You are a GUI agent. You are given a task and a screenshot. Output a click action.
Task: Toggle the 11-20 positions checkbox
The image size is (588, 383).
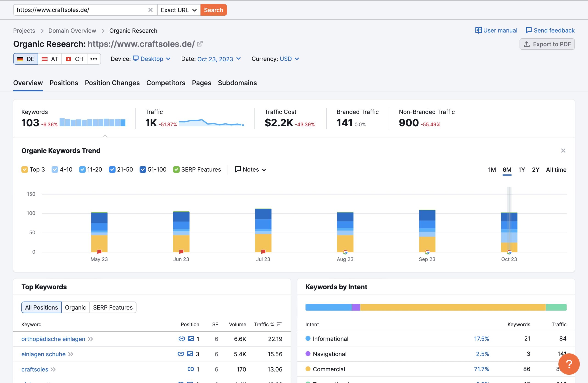point(82,169)
